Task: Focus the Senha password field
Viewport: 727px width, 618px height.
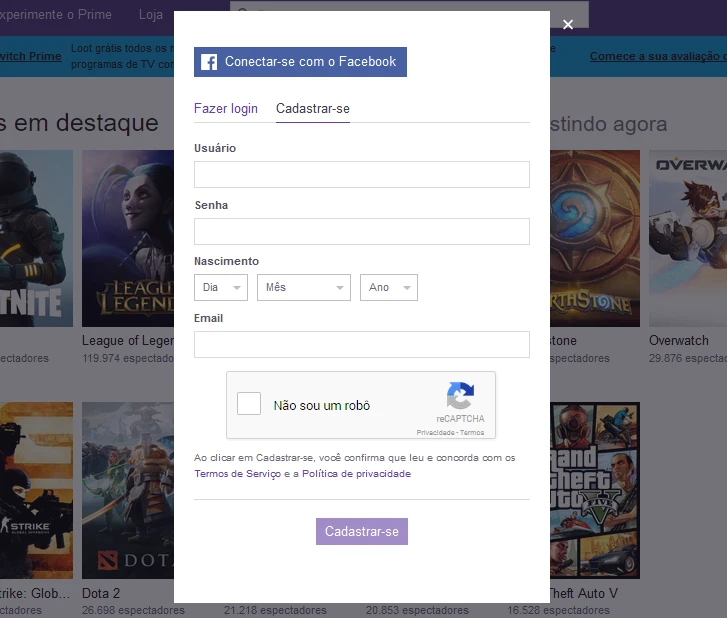Action: (x=362, y=231)
